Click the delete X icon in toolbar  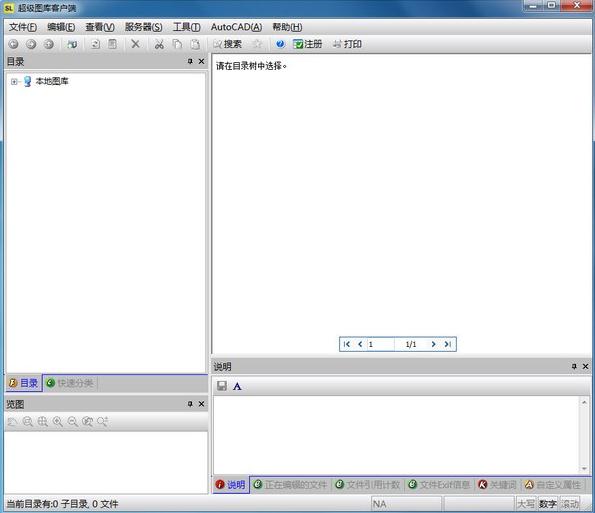click(135, 44)
